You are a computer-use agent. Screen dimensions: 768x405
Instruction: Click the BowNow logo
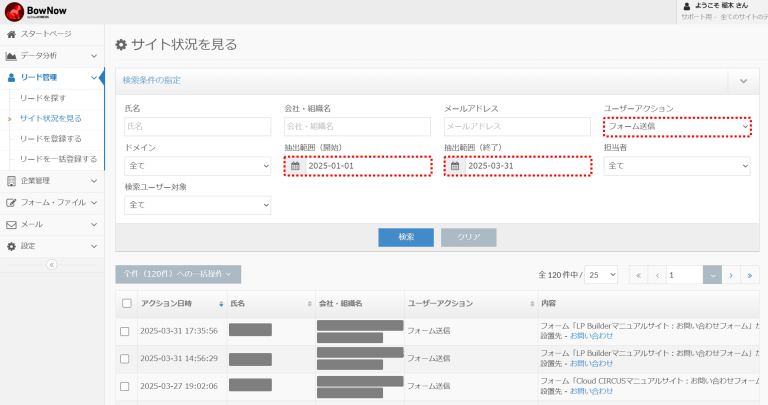35,11
